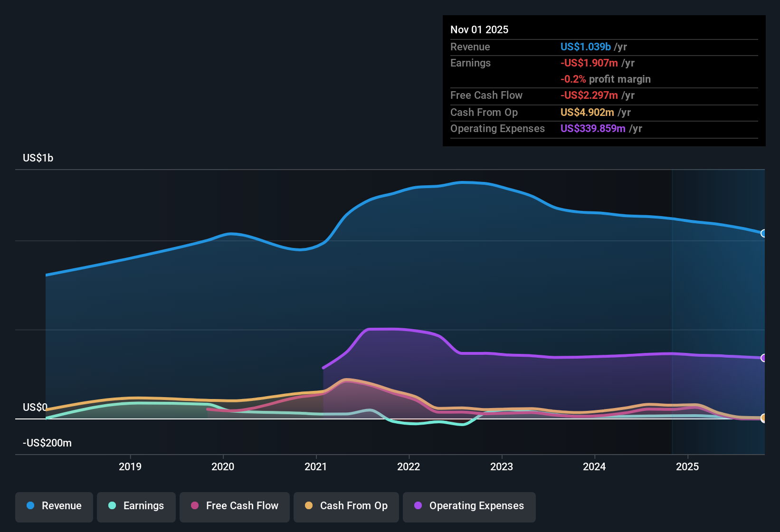780x532 pixels.
Task: Click the Revenue endpoint circle on the chart
Action: [x=763, y=233]
